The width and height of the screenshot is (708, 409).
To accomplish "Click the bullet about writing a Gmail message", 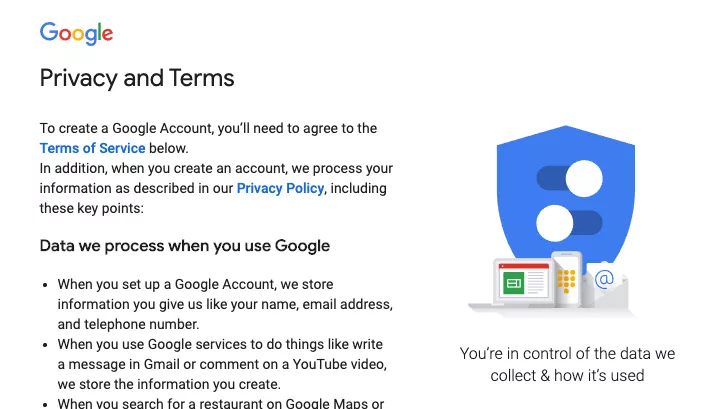I will [222, 363].
